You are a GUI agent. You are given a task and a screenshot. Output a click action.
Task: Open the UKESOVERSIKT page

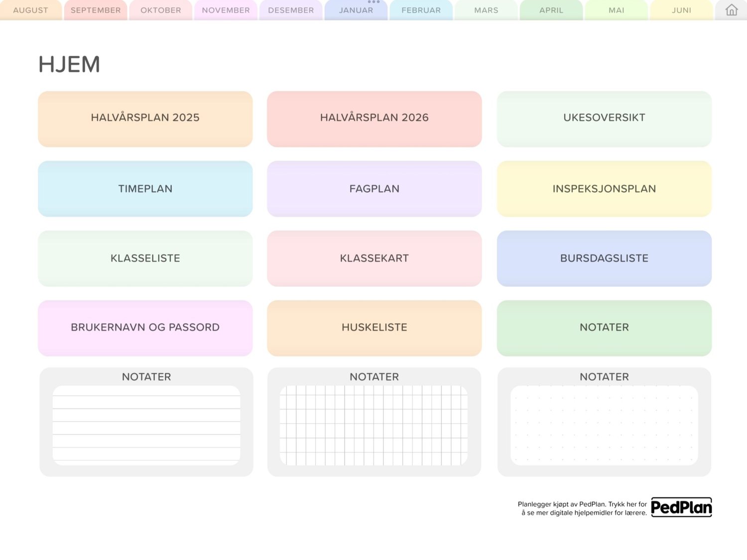[x=604, y=119]
